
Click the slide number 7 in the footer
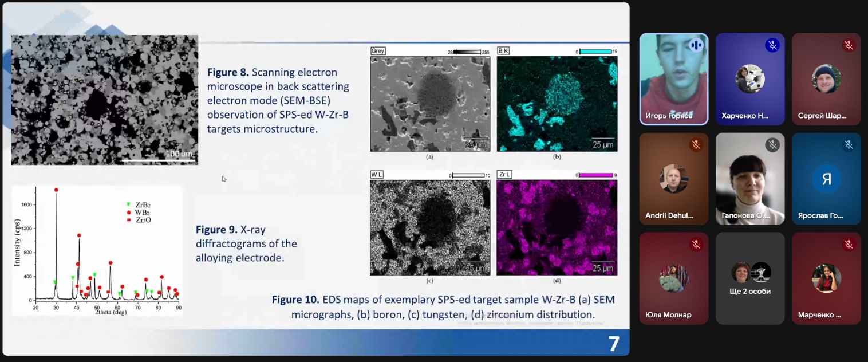[613, 344]
